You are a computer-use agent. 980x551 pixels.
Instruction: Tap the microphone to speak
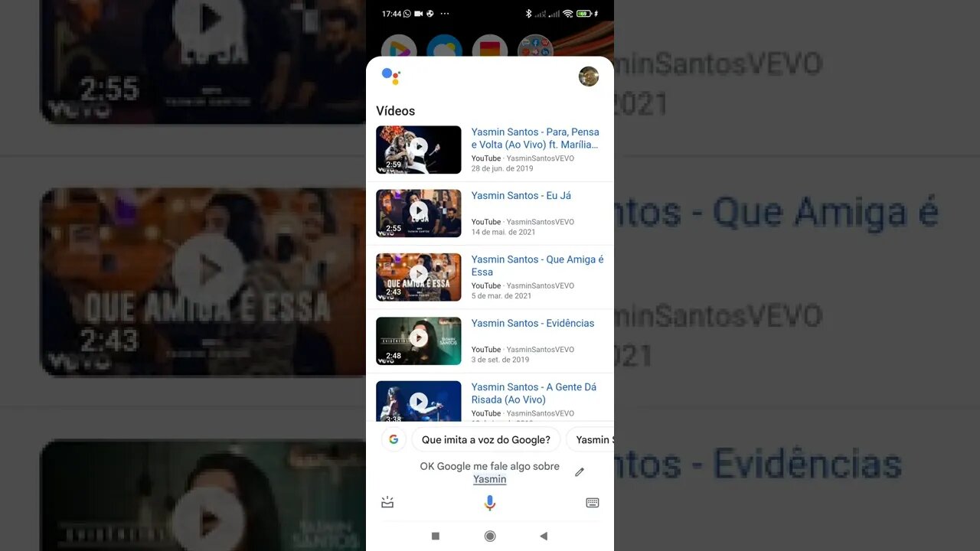(490, 503)
